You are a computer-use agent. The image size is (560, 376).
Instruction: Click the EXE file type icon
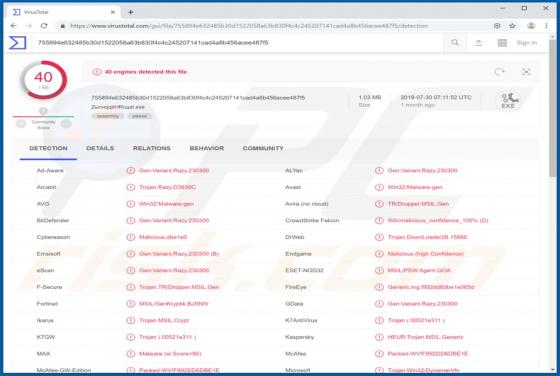point(508,101)
